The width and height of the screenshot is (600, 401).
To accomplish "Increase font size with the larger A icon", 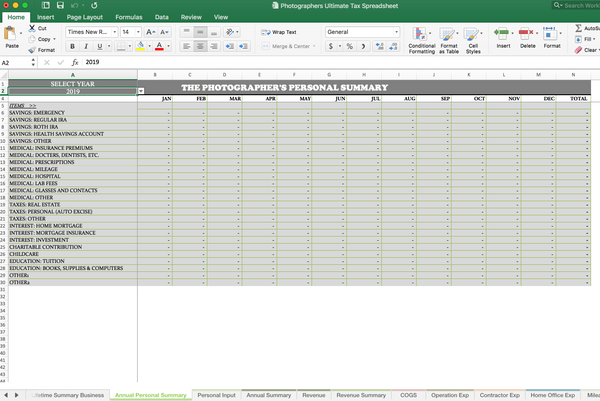I will tap(151, 32).
